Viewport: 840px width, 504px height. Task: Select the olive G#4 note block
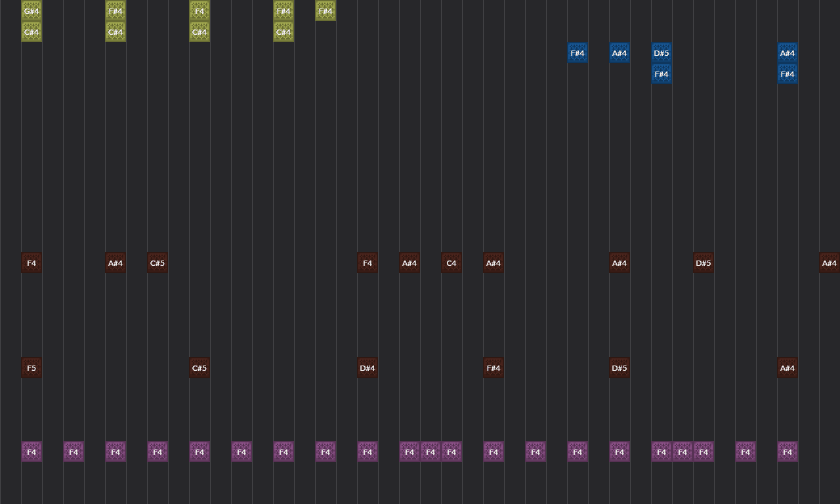point(31,10)
